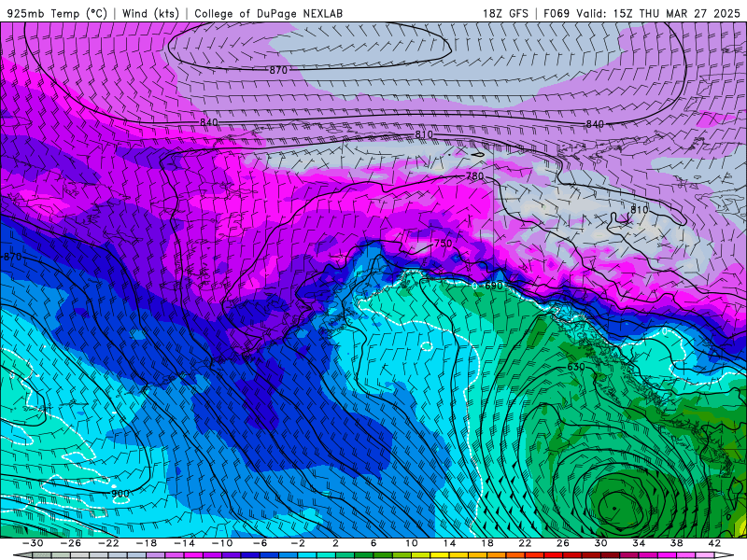Select the 810 label directly above 780
Viewport: 747px width, 560px height.
424,134
